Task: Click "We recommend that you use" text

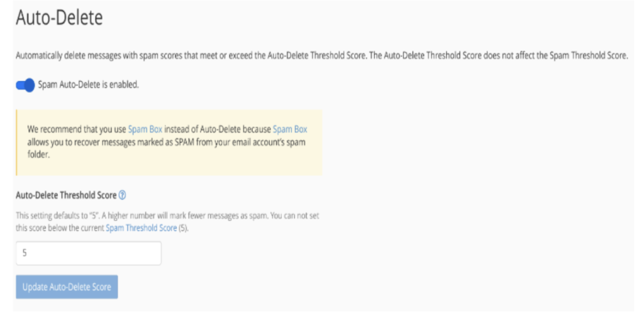Action: point(77,129)
